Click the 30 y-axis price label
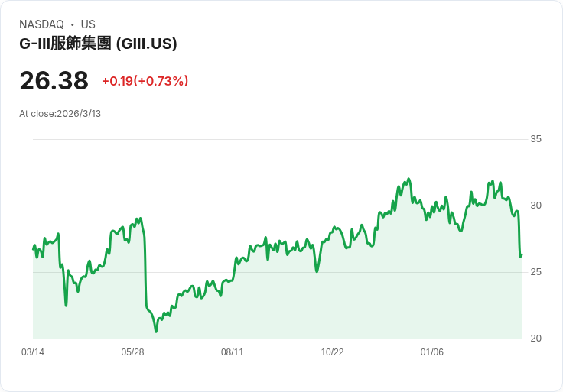The image size is (563, 392). click(535, 206)
